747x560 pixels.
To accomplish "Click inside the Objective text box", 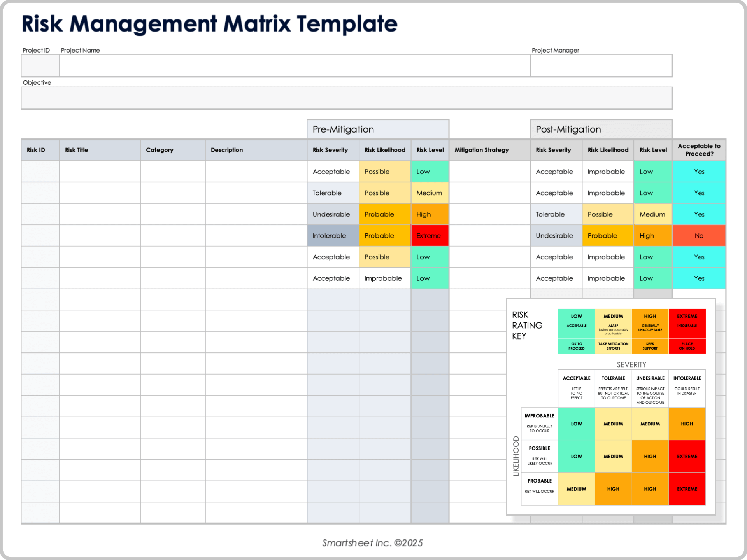I will point(346,98).
